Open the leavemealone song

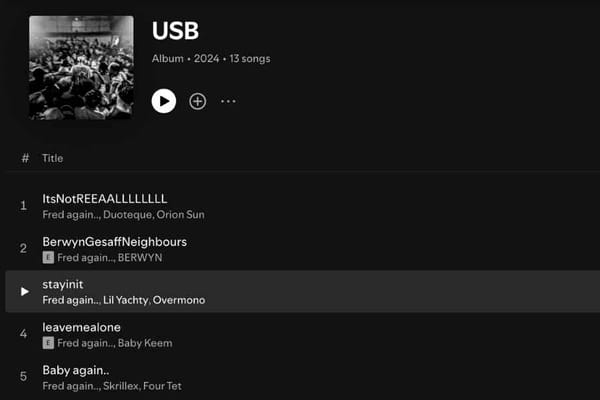79,328
